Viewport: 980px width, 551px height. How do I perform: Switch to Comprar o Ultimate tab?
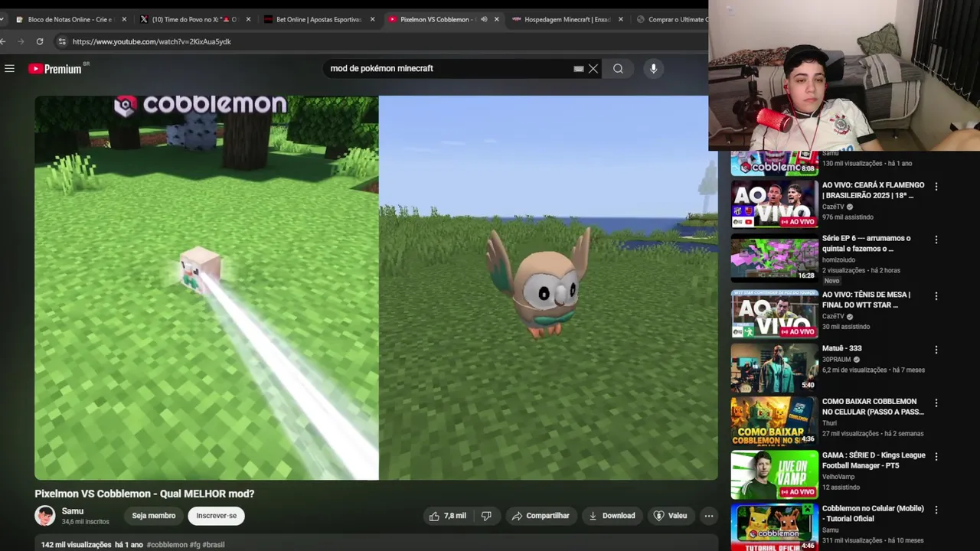pos(671,19)
